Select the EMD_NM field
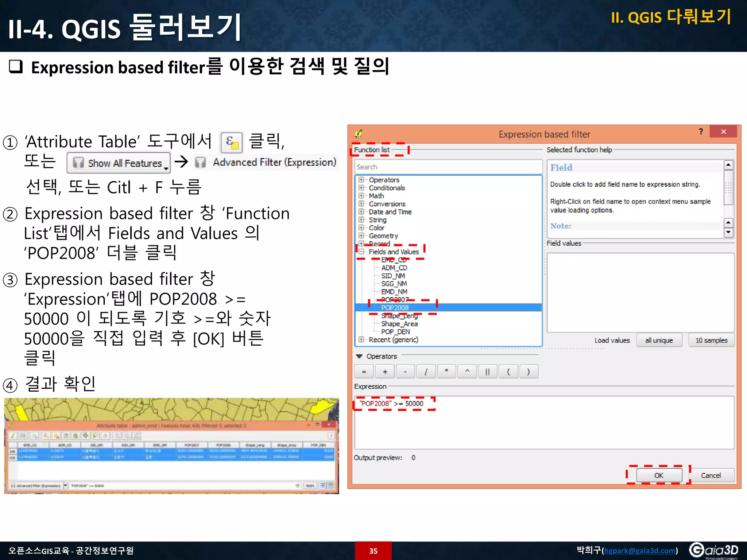This screenshot has width=747, height=560. coord(394,292)
